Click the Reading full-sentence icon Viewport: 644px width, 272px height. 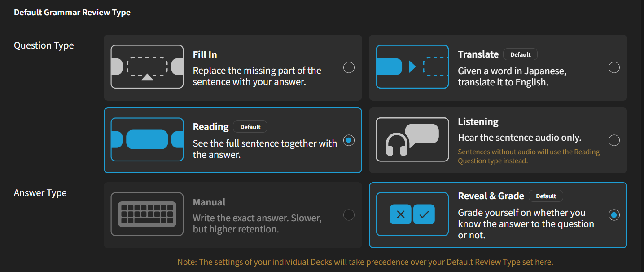[147, 139]
